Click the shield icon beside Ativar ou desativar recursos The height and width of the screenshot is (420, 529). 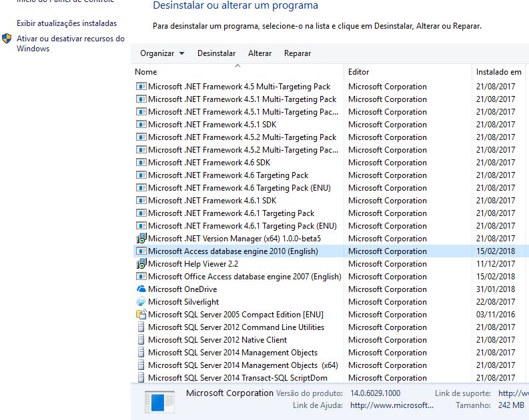[x=7, y=39]
